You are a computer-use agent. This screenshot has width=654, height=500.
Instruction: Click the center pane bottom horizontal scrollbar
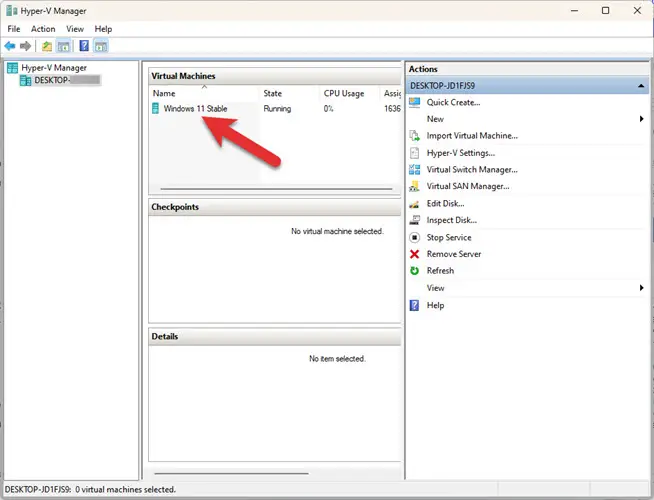(231, 473)
